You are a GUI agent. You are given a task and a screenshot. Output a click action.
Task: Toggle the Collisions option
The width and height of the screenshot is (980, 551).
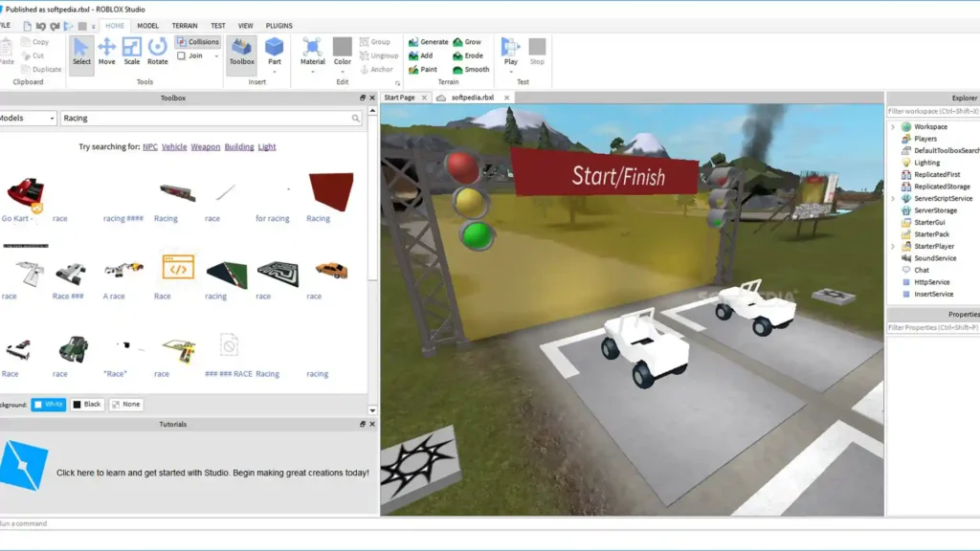pos(198,42)
